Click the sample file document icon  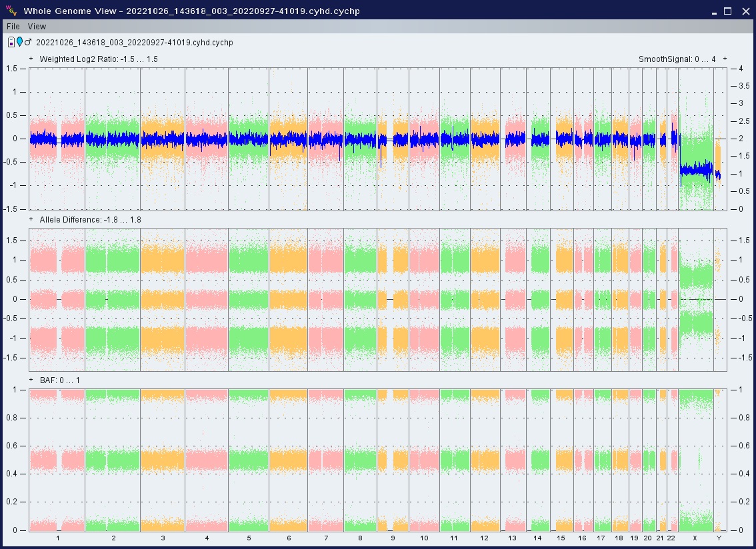click(11, 43)
